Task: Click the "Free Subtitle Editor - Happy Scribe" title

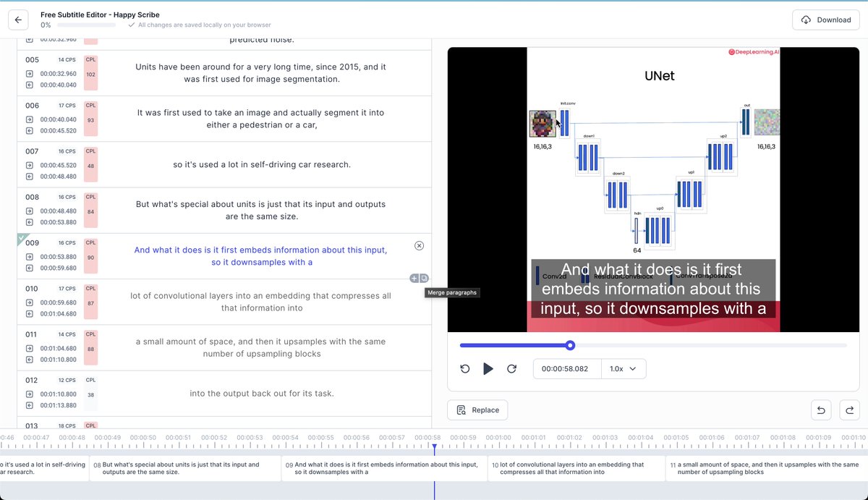Action: 100,14
